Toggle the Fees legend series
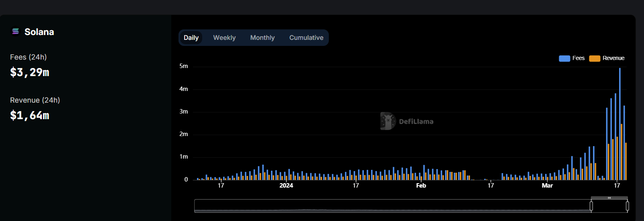The width and height of the screenshot is (644, 221). [572, 58]
